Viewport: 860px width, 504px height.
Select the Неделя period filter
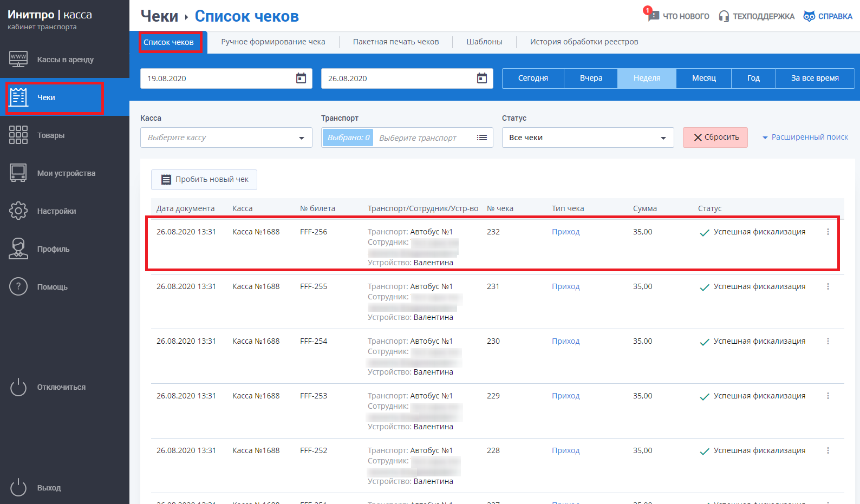[647, 78]
